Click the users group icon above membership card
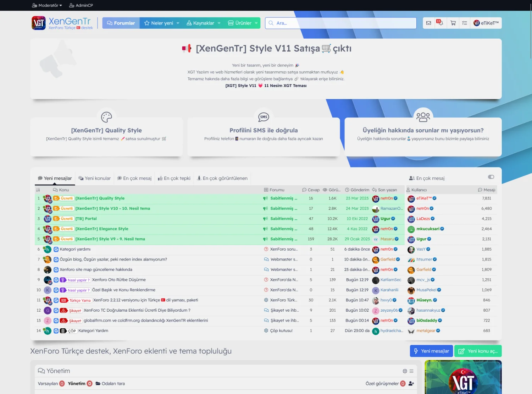 (423, 117)
